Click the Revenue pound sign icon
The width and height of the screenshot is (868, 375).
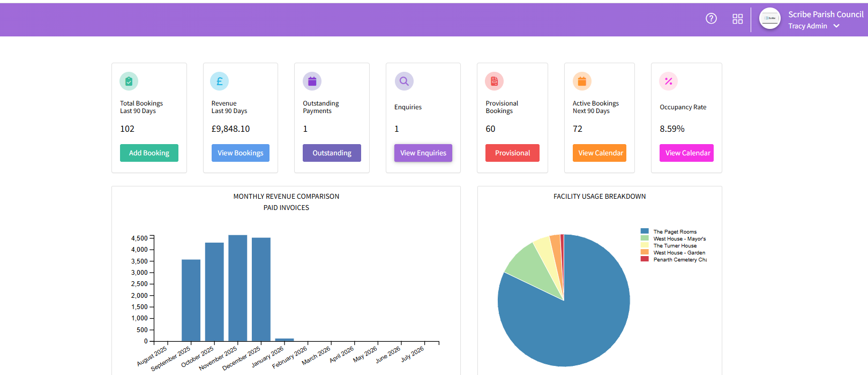[219, 81]
